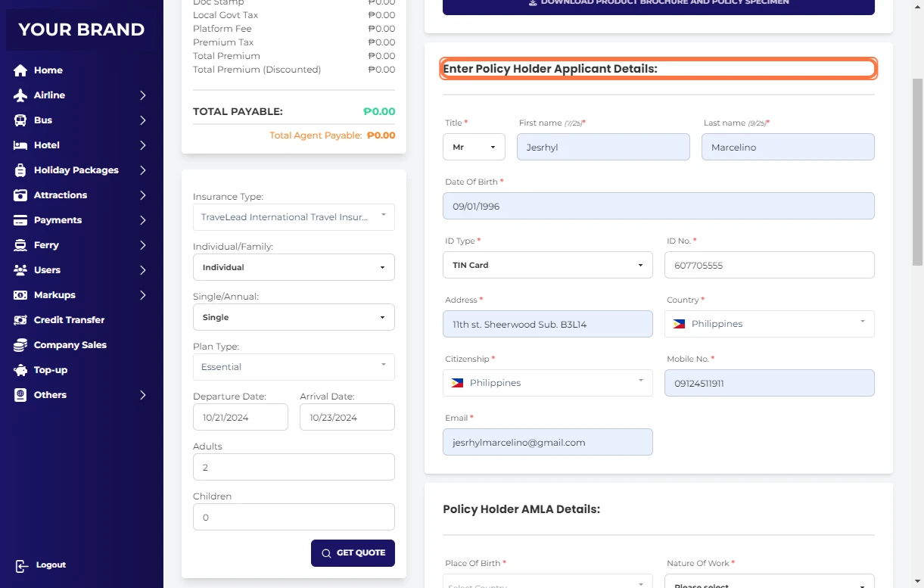Click the Attractions camera icon
The height and width of the screenshot is (588, 924).
(20, 195)
